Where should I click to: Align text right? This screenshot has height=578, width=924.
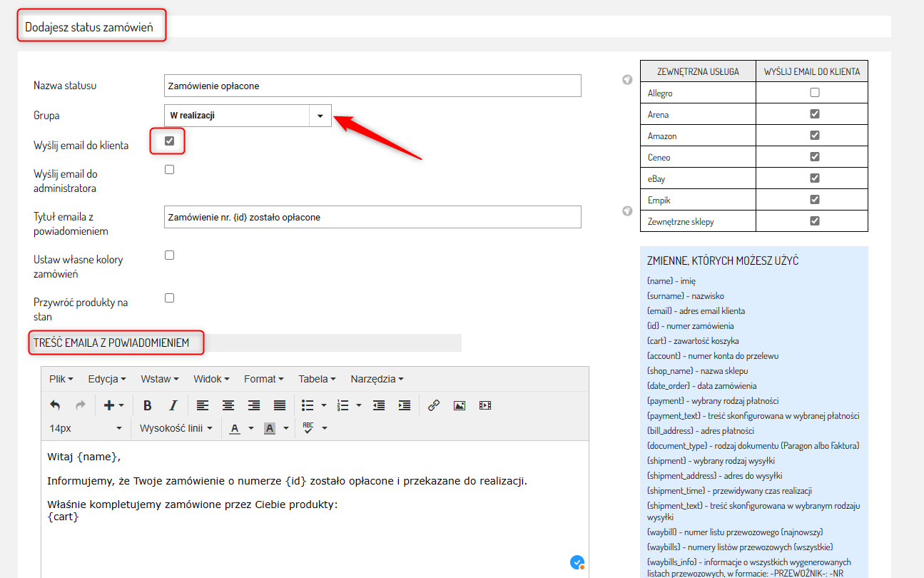254,405
